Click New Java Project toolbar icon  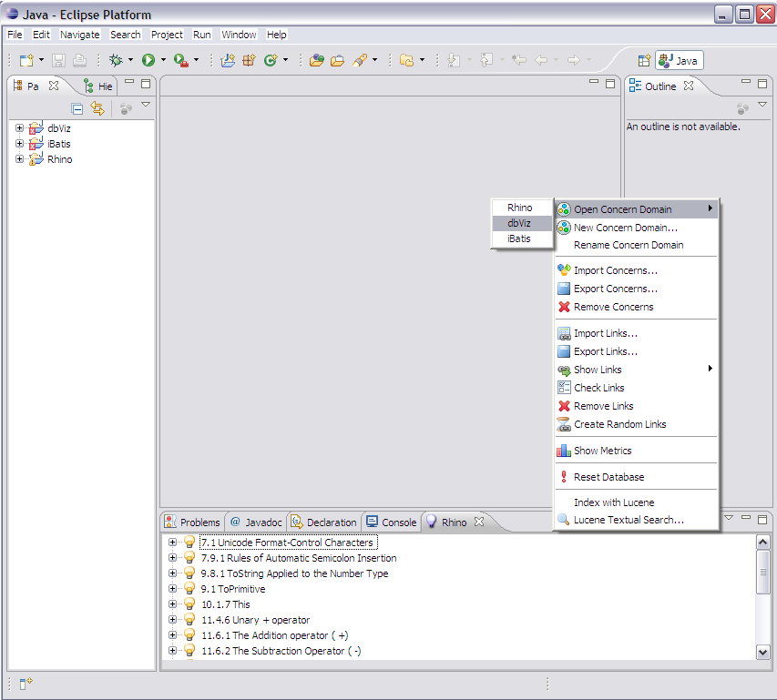(228, 60)
